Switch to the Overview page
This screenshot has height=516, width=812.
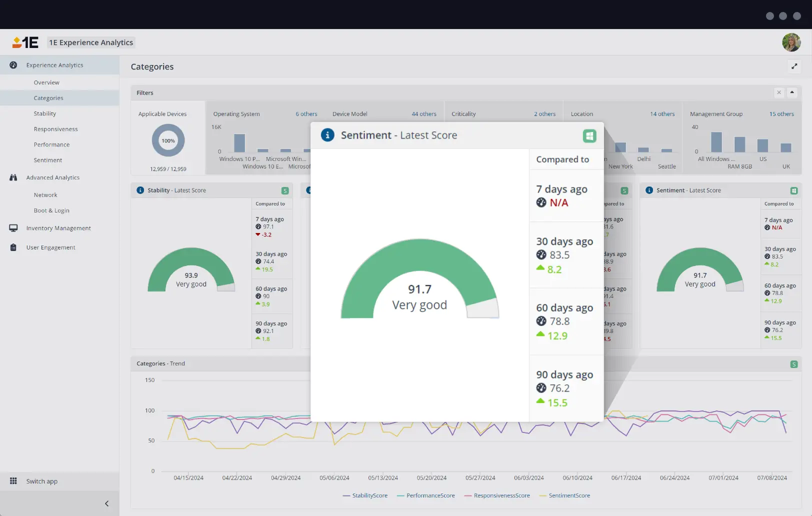tap(46, 82)
